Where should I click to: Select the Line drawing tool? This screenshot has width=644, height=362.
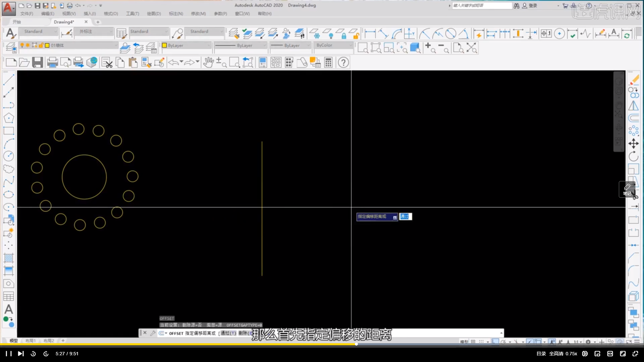(x=9, y=79)
